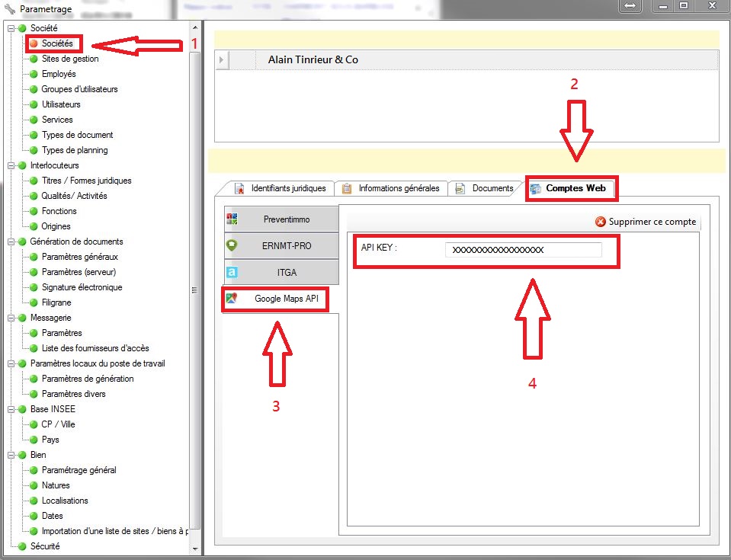731x560 pixels.
Task: Click the Parametrage wrench icon in title bar
Action: coord(9,9)
